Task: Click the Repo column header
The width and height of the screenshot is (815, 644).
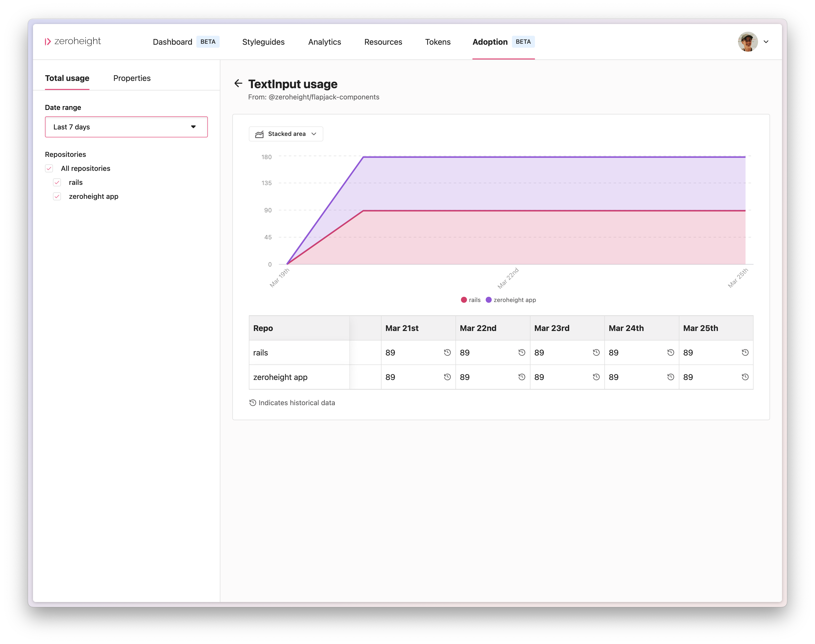Action: (299, 328)
